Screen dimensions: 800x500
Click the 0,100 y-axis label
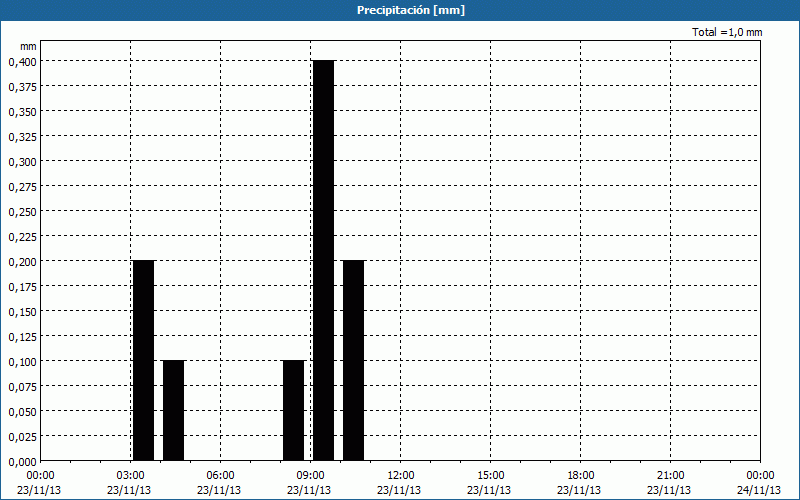click(22, 362)
